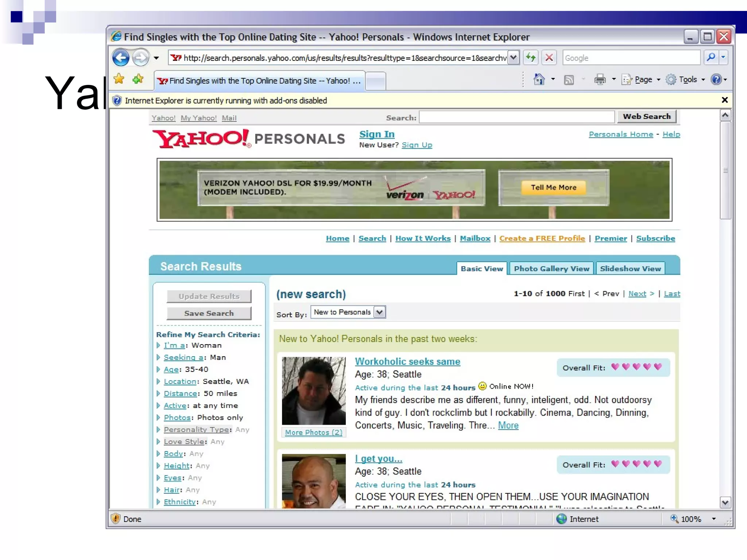Expand the Location search criterion
The image size is (747, 560).
180,381
